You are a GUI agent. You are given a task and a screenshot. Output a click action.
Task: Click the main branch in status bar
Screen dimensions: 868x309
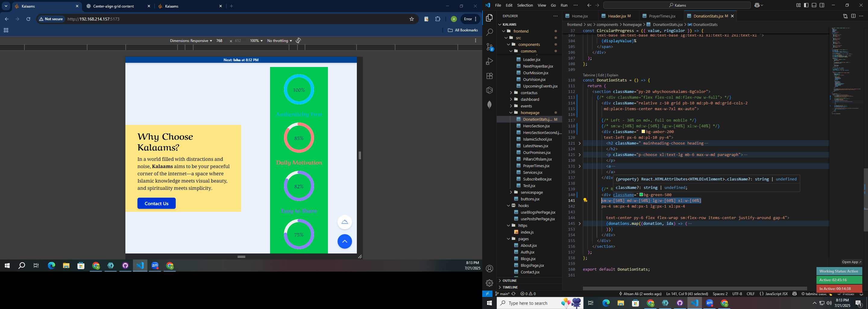coord(502,294)
